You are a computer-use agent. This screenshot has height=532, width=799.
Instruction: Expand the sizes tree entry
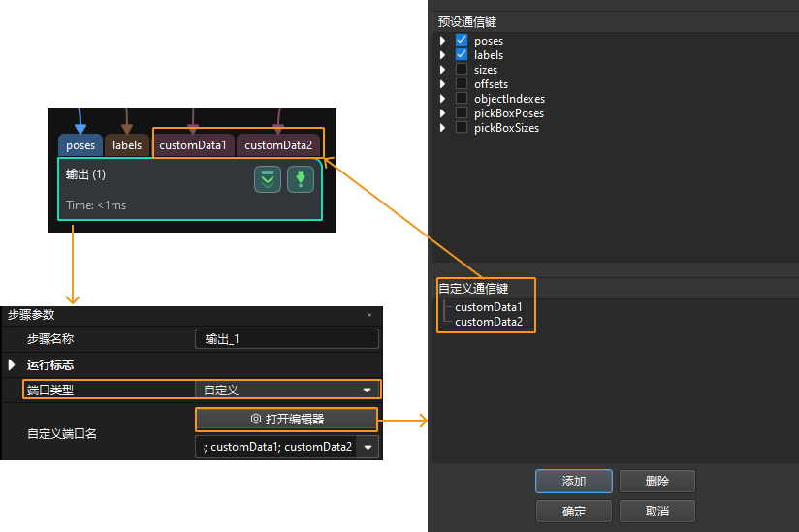click(x=442, y=69)
